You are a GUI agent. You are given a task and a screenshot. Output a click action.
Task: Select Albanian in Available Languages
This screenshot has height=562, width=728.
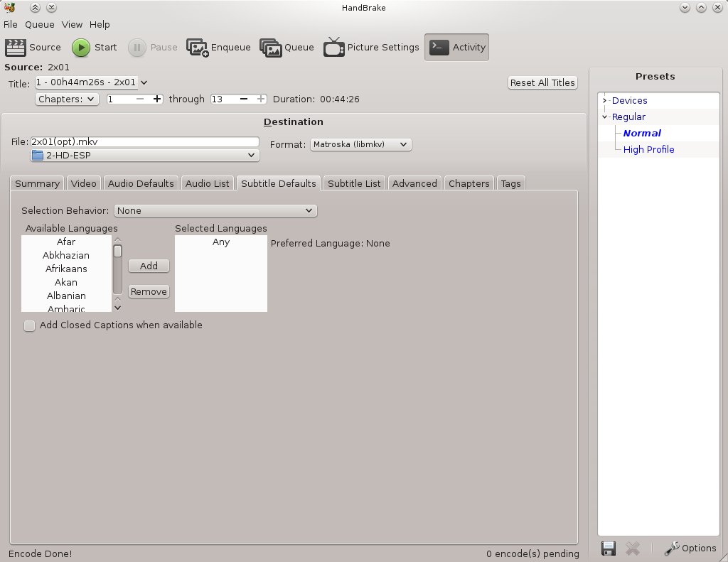point(66,296)
